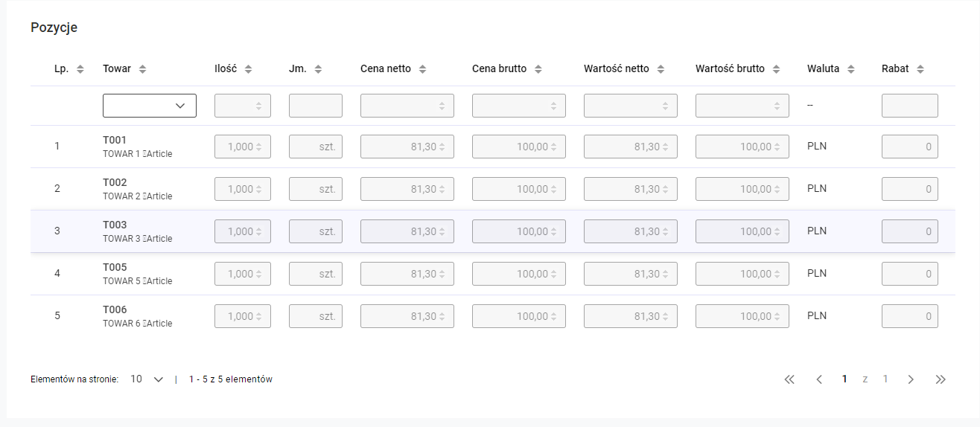This screenshot has width=980, height=427.
Task: Click the T006 product code
Action: point(115,309)
